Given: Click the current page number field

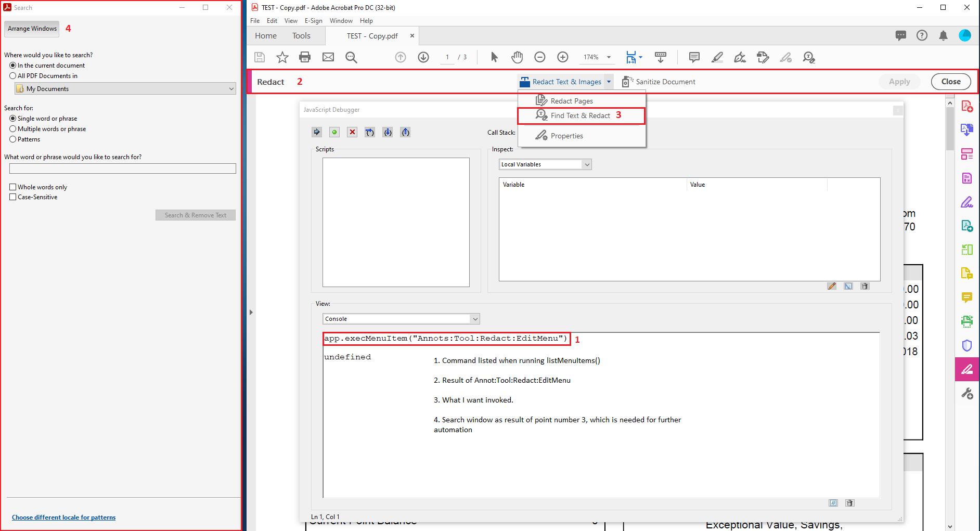Looking at the screenshot, I should coord(447,57).
